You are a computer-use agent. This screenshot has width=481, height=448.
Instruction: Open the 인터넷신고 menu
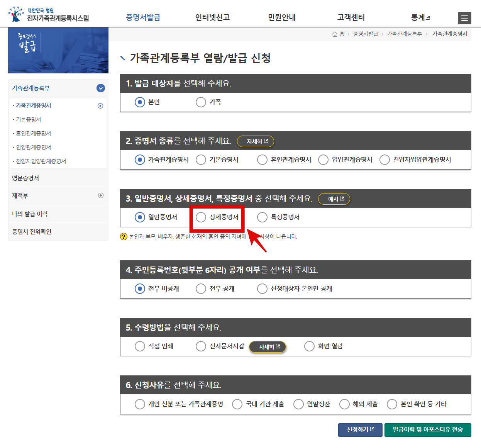pyautogui.click(x=212, y=17)
